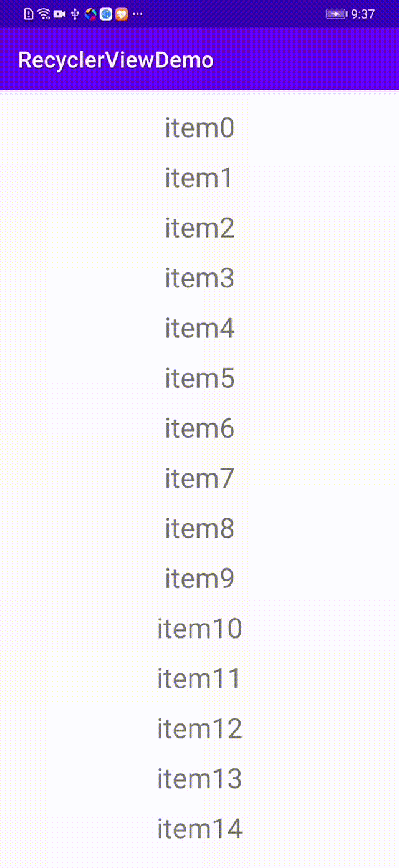Viewport: 399px width, 868px height.
Task: Tap the blue globe notification icon
Action: click(107, 14)
